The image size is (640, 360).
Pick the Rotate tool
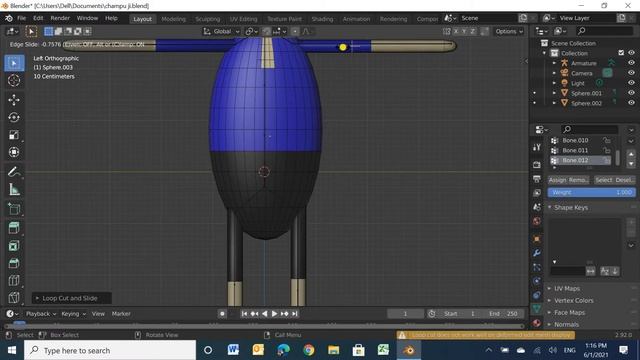pyautogui.click(x=14, y=118)
